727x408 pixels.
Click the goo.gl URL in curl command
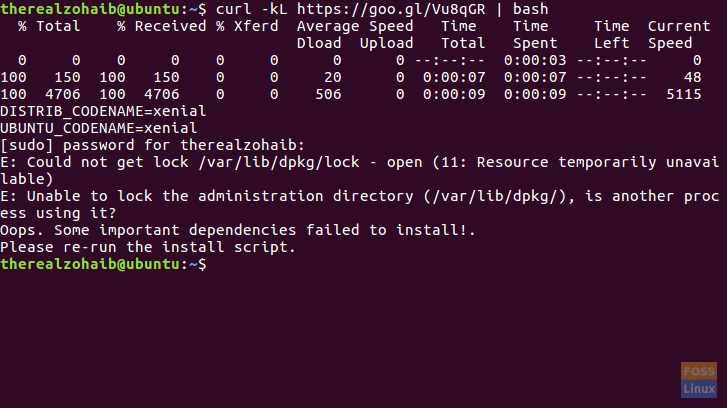point(391,9)
